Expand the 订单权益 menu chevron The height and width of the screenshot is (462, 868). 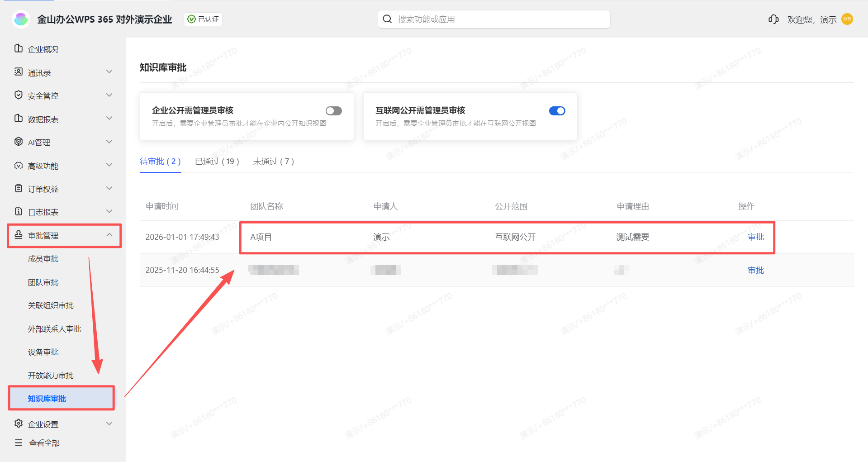[x=109, y=188]
